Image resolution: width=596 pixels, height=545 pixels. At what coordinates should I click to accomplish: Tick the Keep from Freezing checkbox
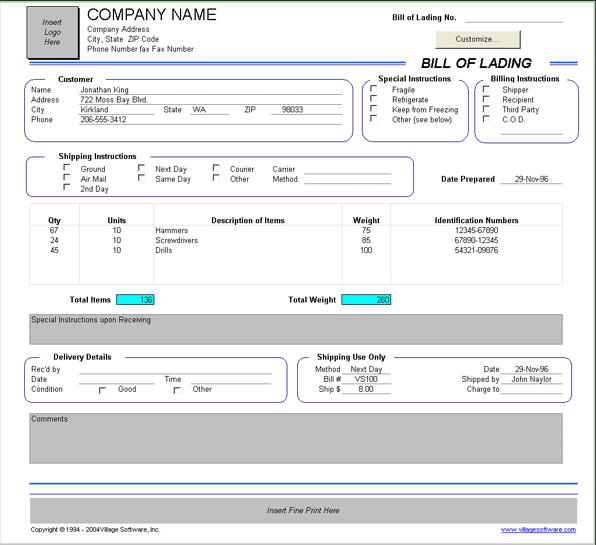tap(374, 109)
